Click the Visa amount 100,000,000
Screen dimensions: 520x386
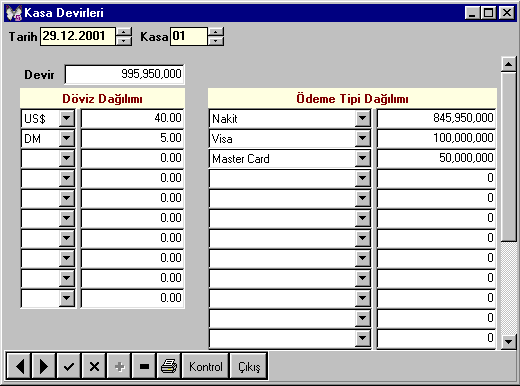[436, 138]
